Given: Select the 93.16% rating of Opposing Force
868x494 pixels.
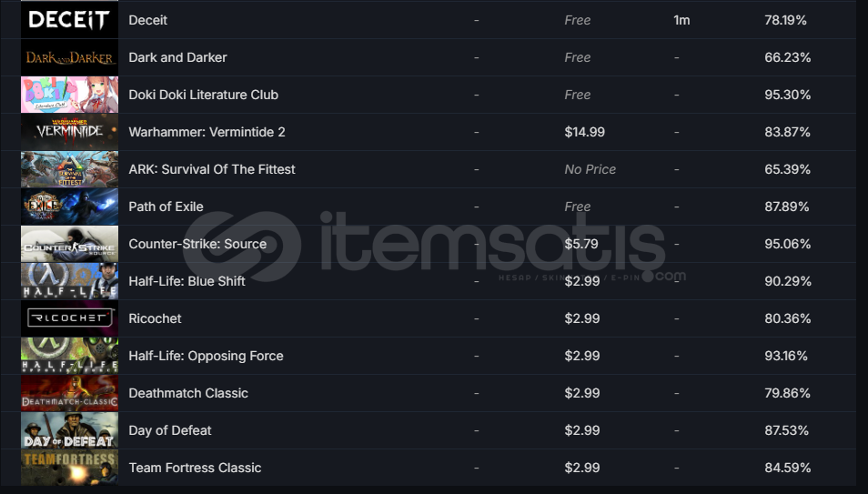Looking at the screenshot, I should [x=785, y=356].
